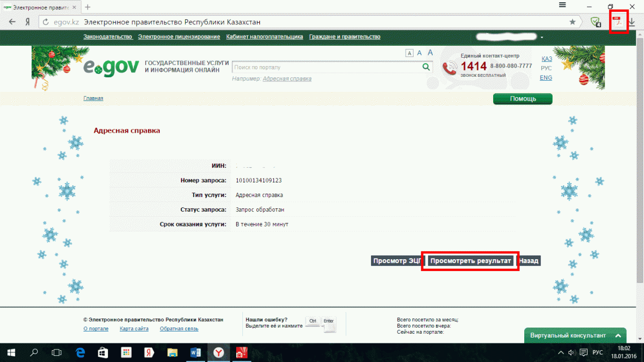This screenshot has height=362, width=644.
Task: Click the portal search magnifier icon
Action: pos(427,66)
